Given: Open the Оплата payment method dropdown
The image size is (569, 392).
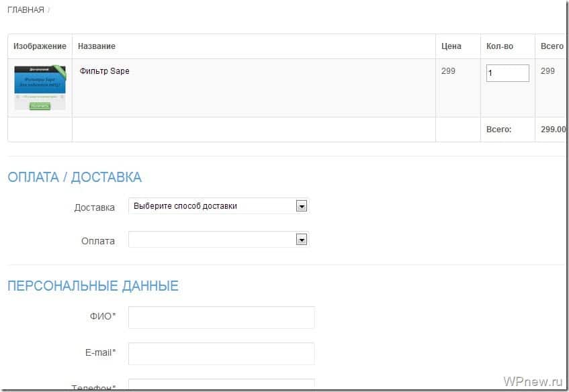Looking at the screenshot, I should click(x=218, y=240).
